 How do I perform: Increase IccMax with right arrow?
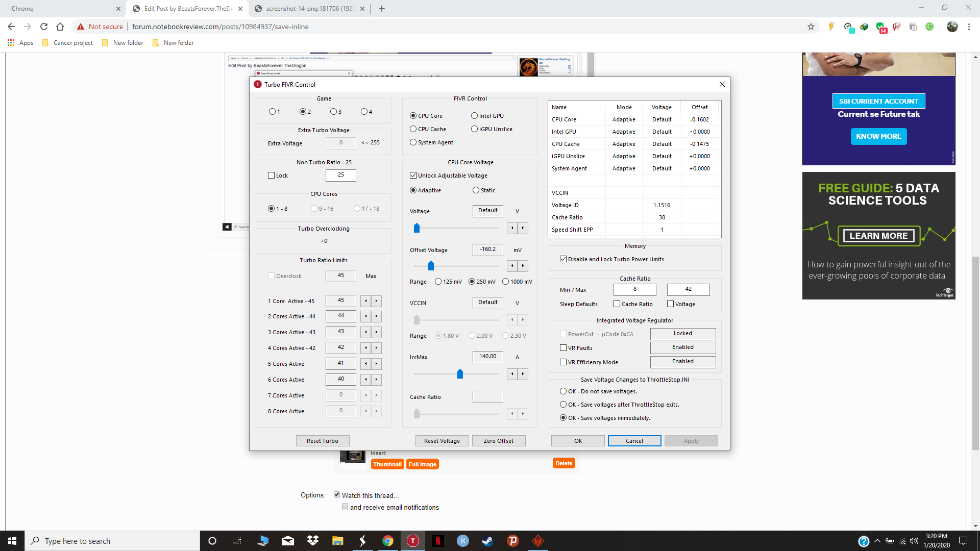(x=523, y=374)
